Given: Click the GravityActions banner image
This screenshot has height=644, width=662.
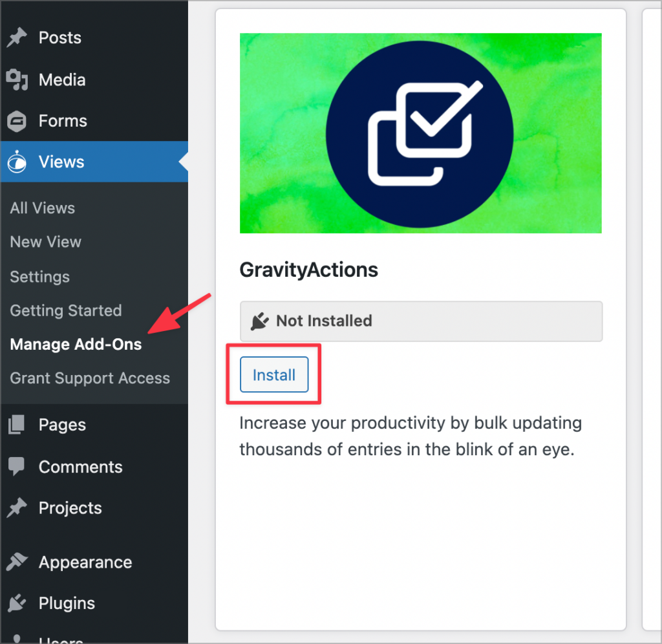Looking at the screenshot, I should 420,133.
